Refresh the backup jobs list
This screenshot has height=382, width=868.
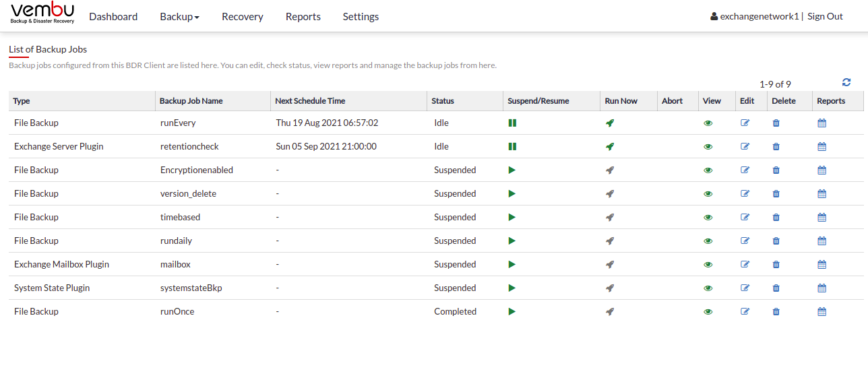[x=846, y=82]
